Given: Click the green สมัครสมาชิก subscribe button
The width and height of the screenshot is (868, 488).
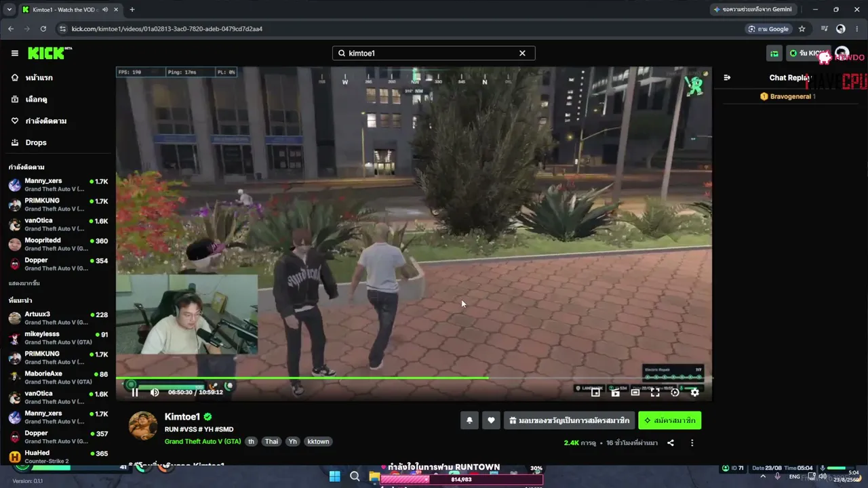Looking at the screenshot, I should tap(670, 420).
